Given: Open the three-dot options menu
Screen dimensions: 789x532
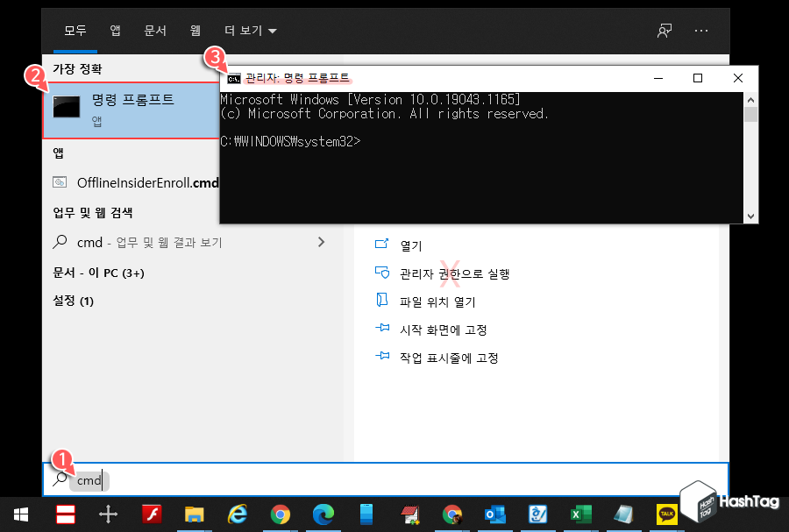Looking at the screenshot, I should point(701,31).
